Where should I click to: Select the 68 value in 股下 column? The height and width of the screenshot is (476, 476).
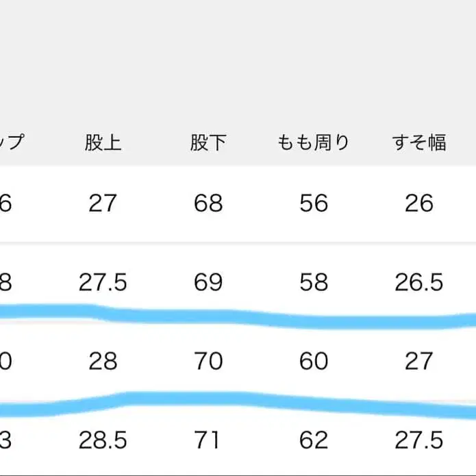(x=208, y=203)
